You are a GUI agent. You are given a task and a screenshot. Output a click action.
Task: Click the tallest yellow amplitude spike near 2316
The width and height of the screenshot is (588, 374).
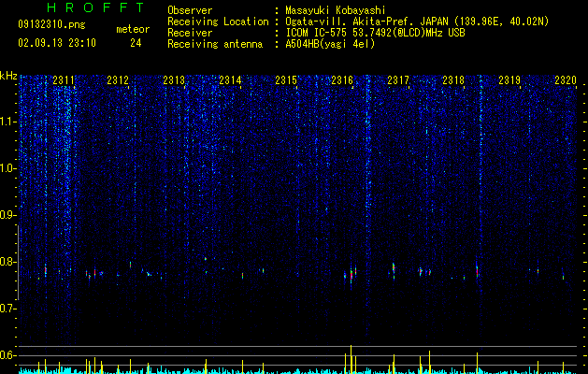[351, 359]
